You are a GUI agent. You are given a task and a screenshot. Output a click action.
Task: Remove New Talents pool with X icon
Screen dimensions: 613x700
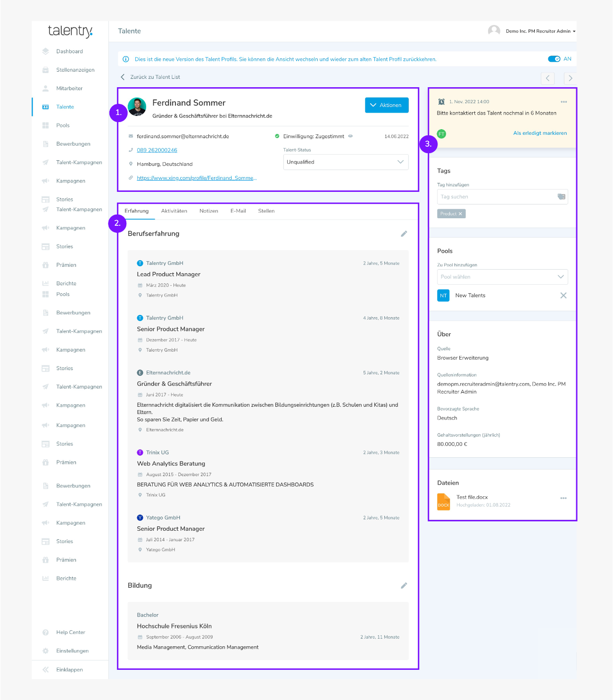coord(563,296)
